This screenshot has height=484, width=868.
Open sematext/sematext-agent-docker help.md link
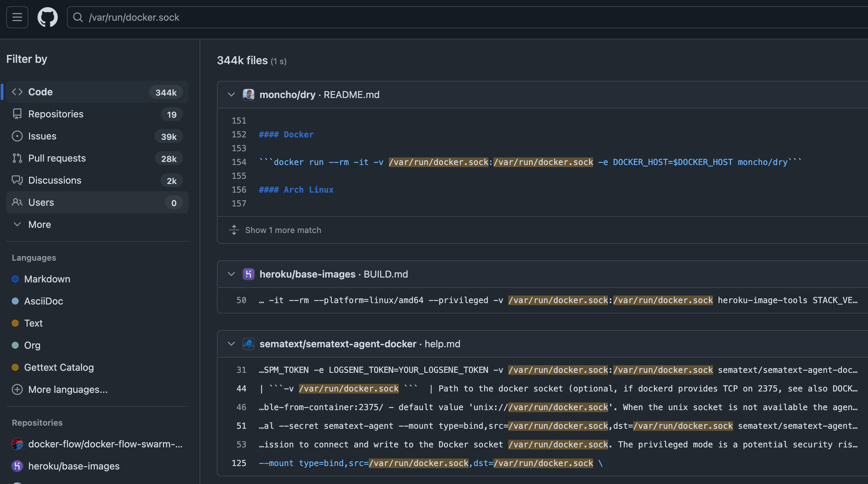click(360, 344)
